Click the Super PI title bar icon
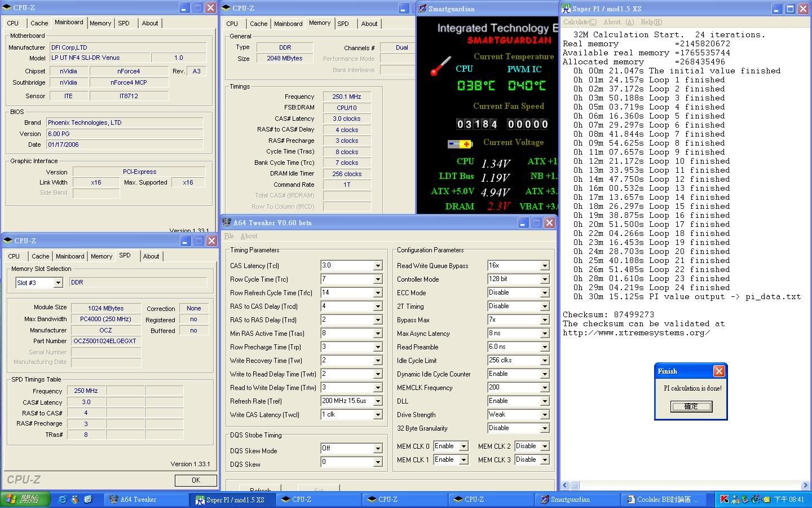The image size is (812, 508). [x=566, y=8]
